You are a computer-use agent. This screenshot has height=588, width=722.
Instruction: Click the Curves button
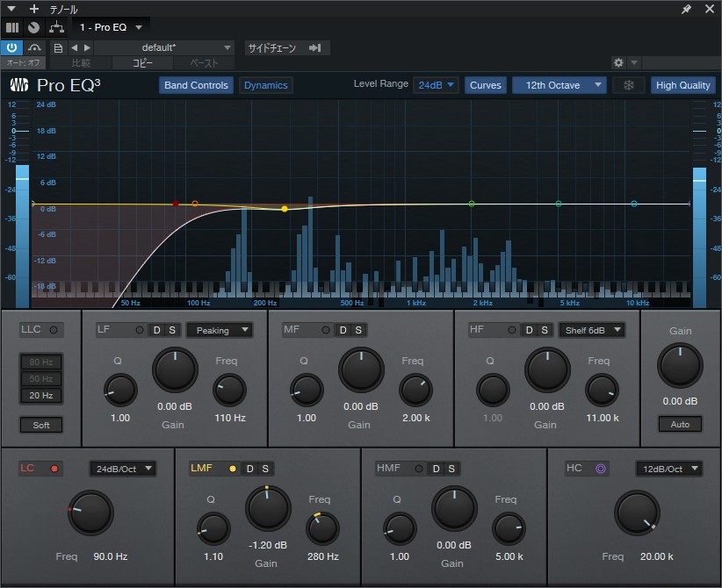click(486, 85)
